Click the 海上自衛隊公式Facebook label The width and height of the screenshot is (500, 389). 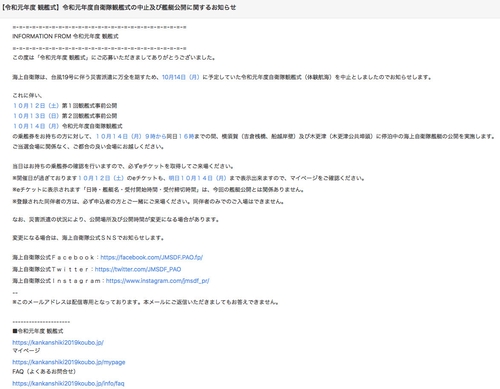click(54, 257)
